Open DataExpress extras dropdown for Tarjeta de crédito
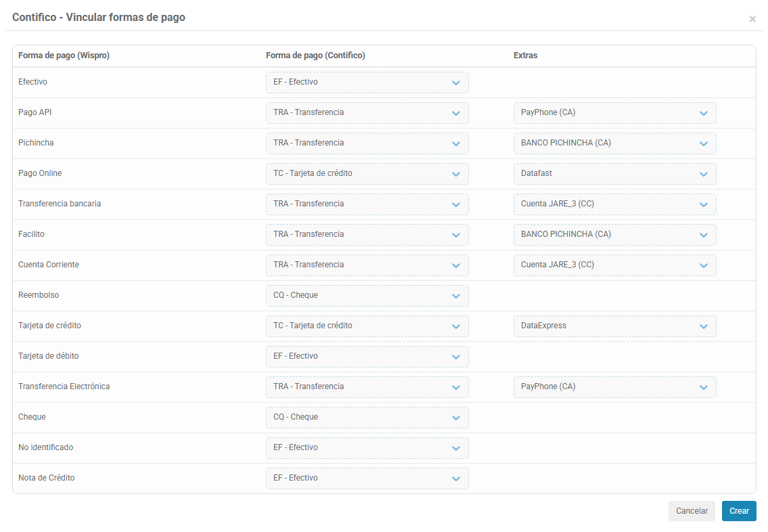Viewport: 768px width, 532px height. (x=614, y=326)
